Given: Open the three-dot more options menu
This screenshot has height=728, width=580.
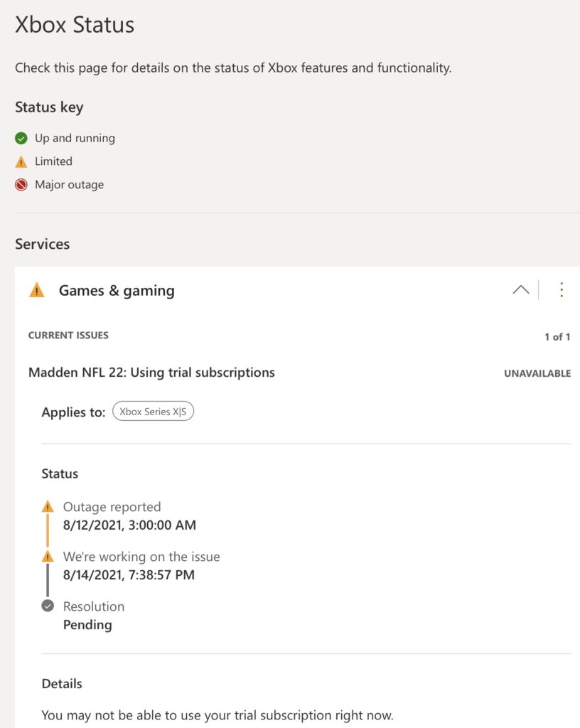Looking at the screenshot, I should (x=562, y=290).
